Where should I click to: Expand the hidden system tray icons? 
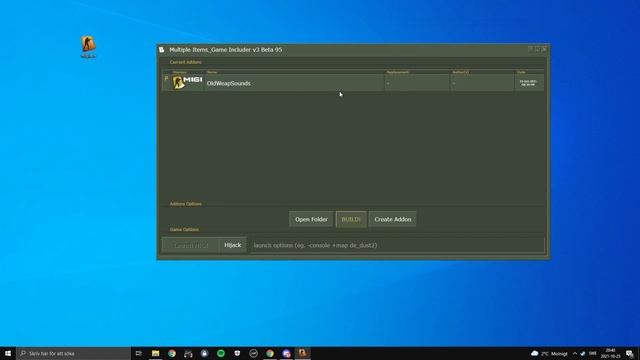tap(575, 353)
